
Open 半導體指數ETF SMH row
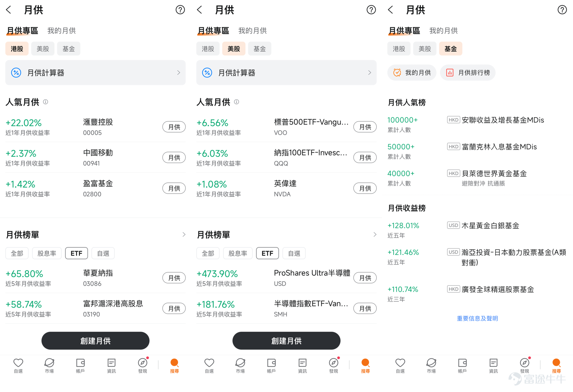(x=286, y=309)
